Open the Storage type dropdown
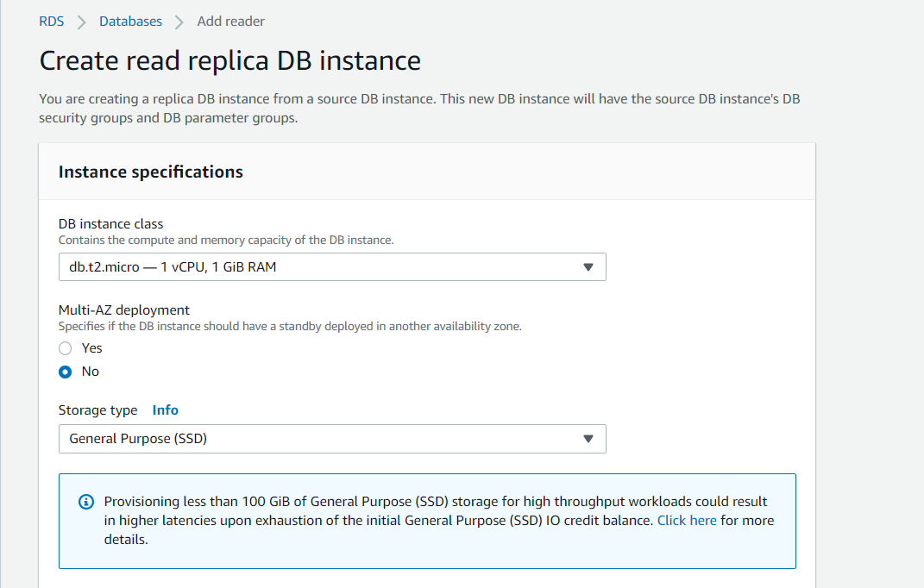 coord(332,439)
